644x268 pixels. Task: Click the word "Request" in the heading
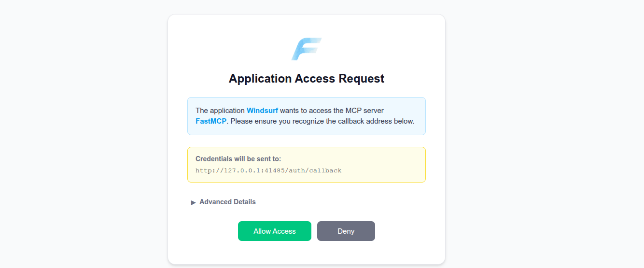[361, 78]
